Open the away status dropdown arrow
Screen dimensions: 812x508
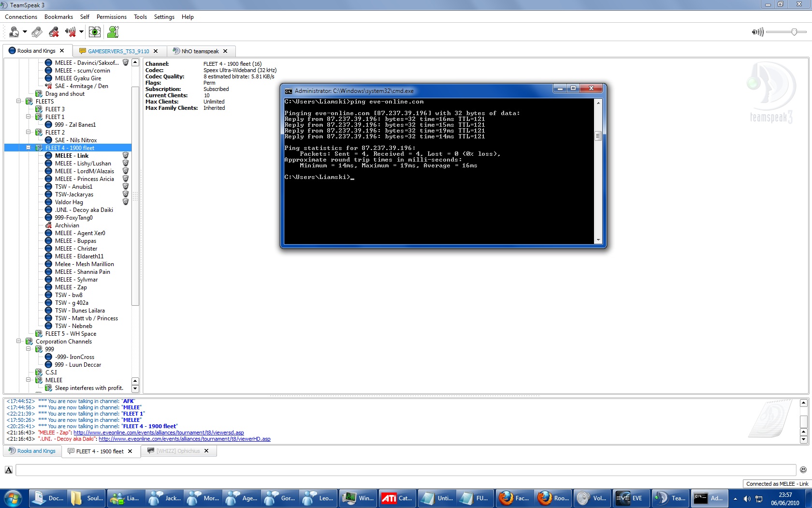pyautogui.click(x=25, y=32)
